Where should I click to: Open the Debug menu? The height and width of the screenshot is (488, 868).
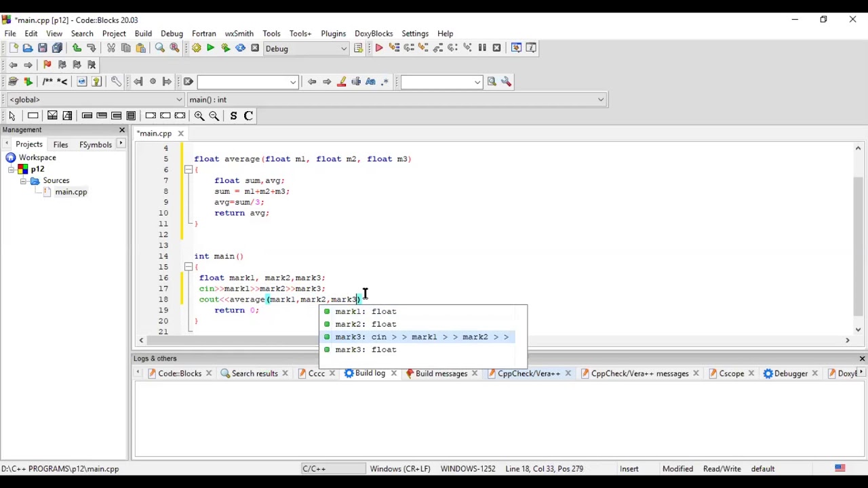tap(172, 33)
